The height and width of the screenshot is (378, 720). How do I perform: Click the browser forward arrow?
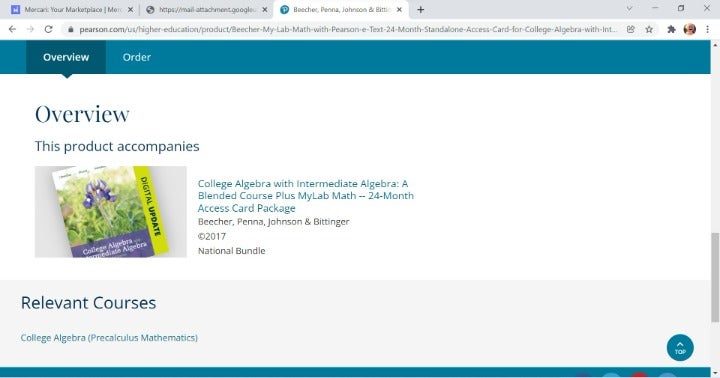30,29
